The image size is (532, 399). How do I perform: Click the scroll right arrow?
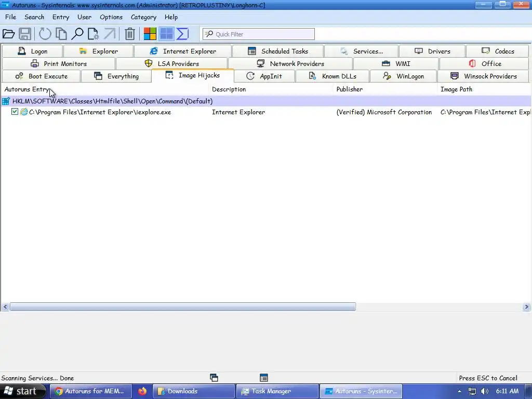526,307
